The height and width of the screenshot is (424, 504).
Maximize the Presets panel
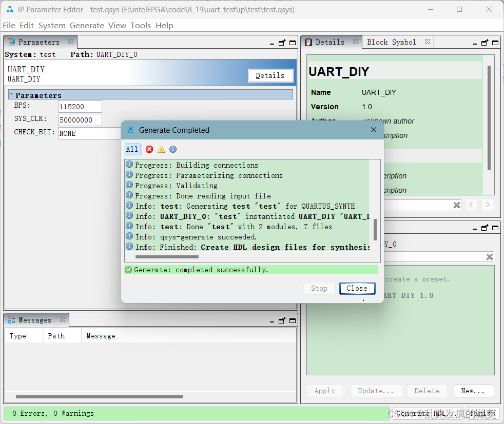pos(495,228)
